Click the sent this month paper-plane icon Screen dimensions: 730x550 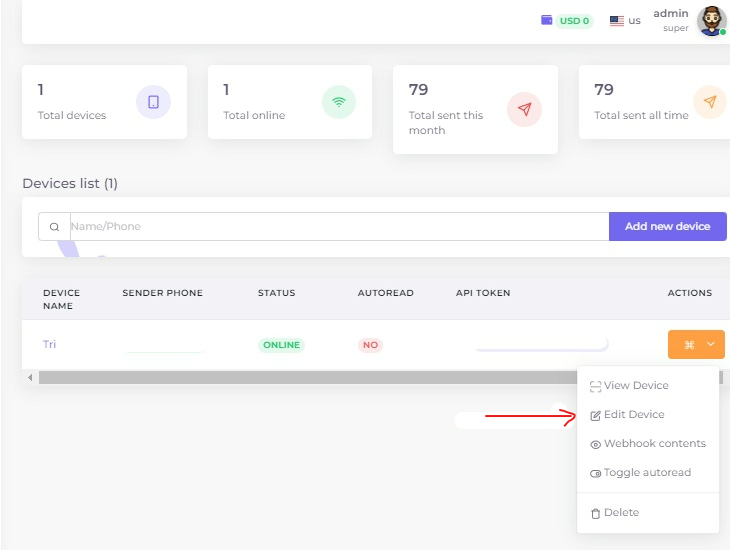524,109
